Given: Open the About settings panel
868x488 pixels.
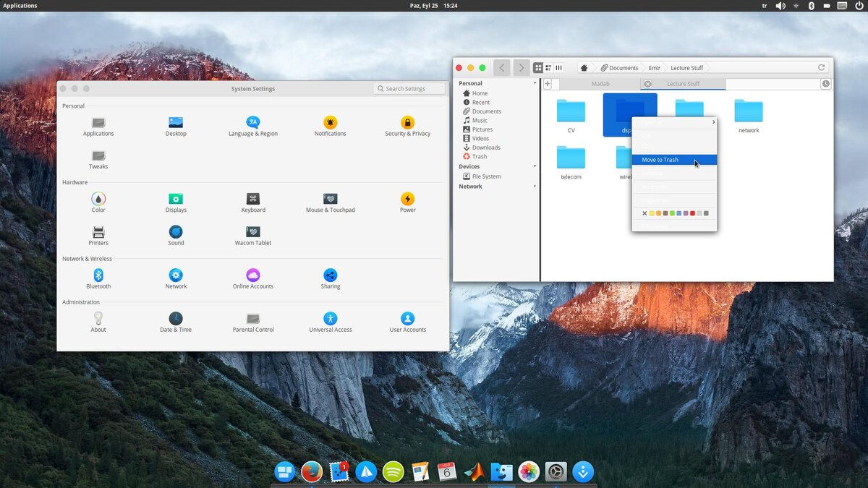Looking at the screenshot, I should point(98,323).
